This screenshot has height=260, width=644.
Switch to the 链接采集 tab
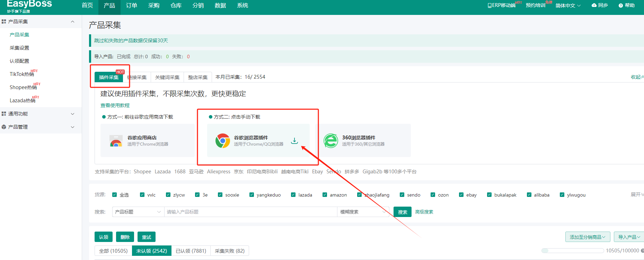pyautogui.click(x=137, y=77)
